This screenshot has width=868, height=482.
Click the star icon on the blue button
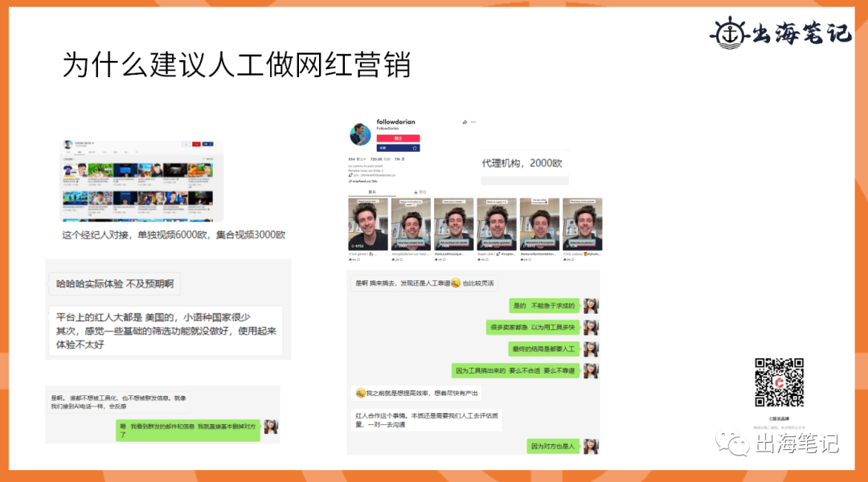click(415, 149)
